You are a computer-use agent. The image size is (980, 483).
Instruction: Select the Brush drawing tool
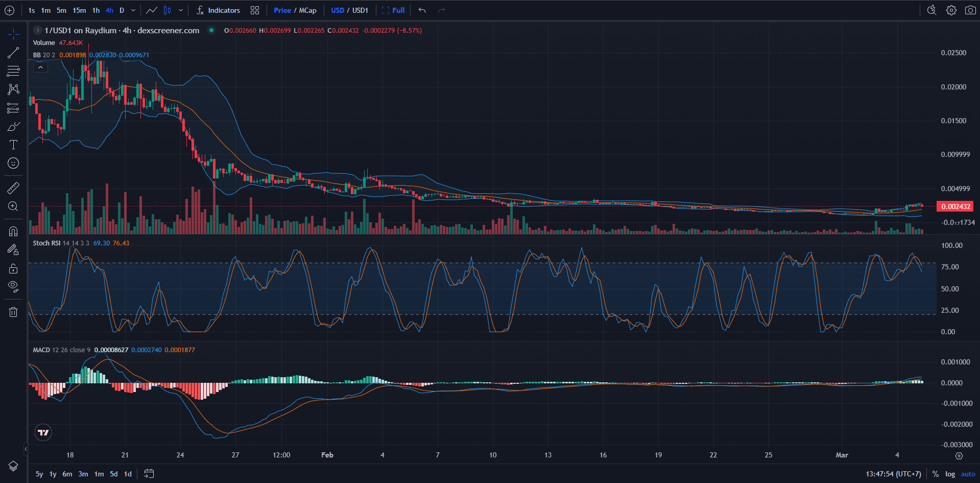pyautogui.click(x=13, y=126)
